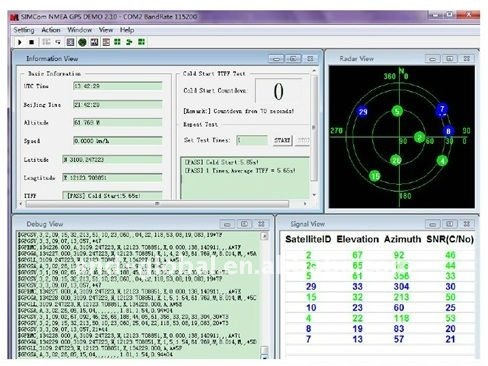Click the last green arrange-windows icon
The width and height of the screenshot is (488, 366).
point(141,42)
